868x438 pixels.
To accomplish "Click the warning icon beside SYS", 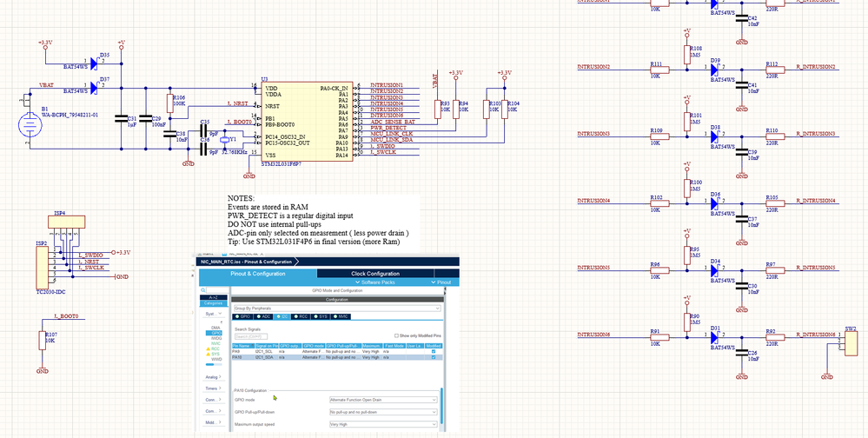I will (x=209, y=354).
